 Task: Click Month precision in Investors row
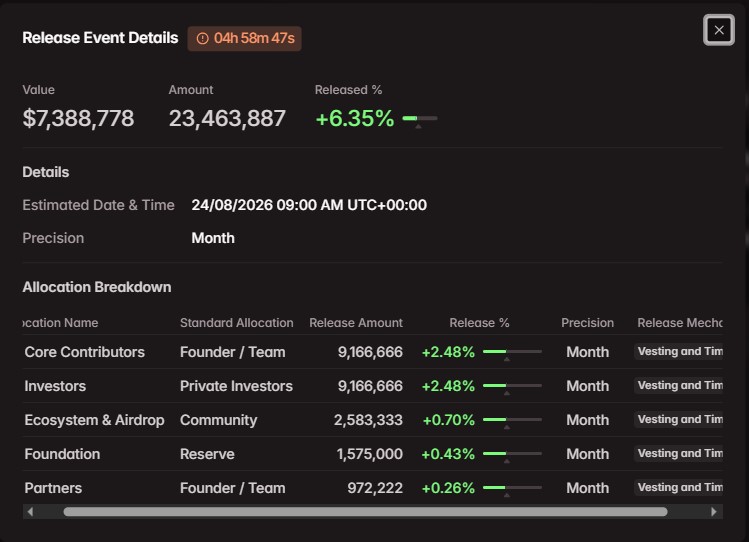coord(588,386)
